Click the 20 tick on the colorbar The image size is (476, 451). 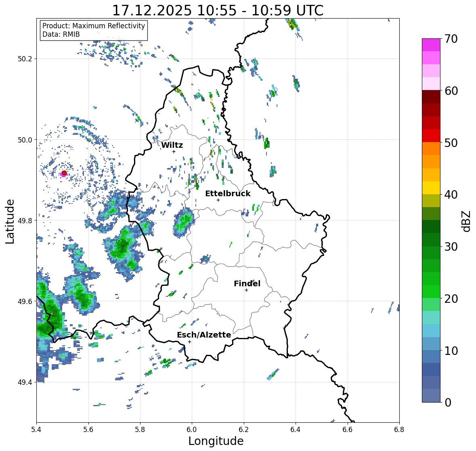451,299
